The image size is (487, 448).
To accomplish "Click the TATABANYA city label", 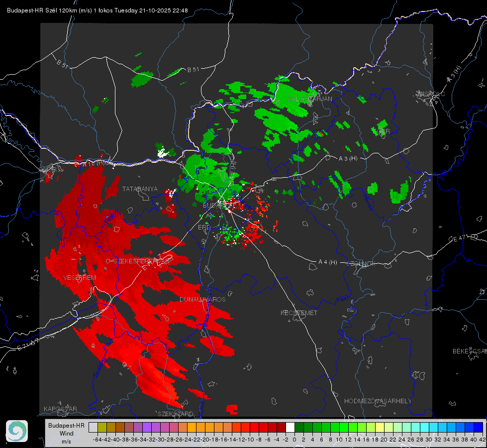I will 140,189.
